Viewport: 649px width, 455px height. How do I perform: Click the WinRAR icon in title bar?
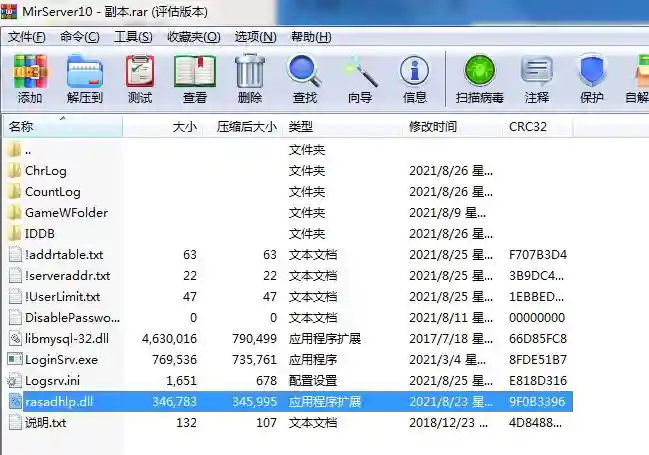(x=9, y=11)
